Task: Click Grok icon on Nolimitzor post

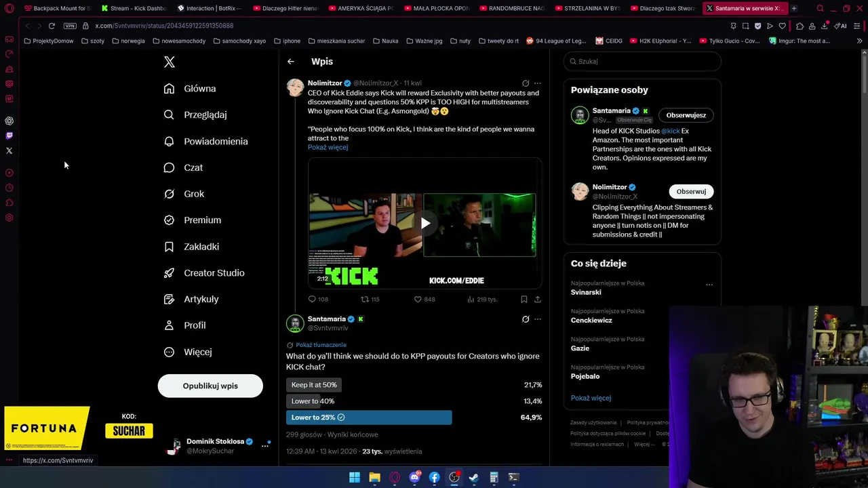Action: point(526,83)
